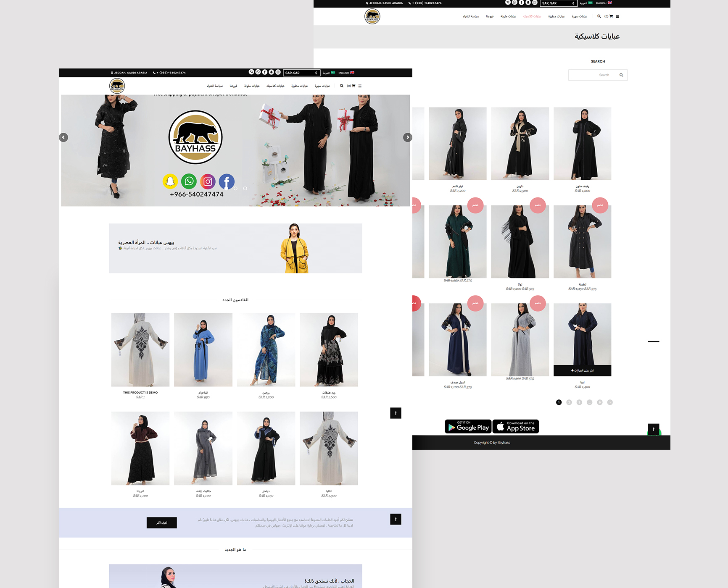Open the highlighted pink عبايات كلاسيك menu item

click(x=532, y=16)
